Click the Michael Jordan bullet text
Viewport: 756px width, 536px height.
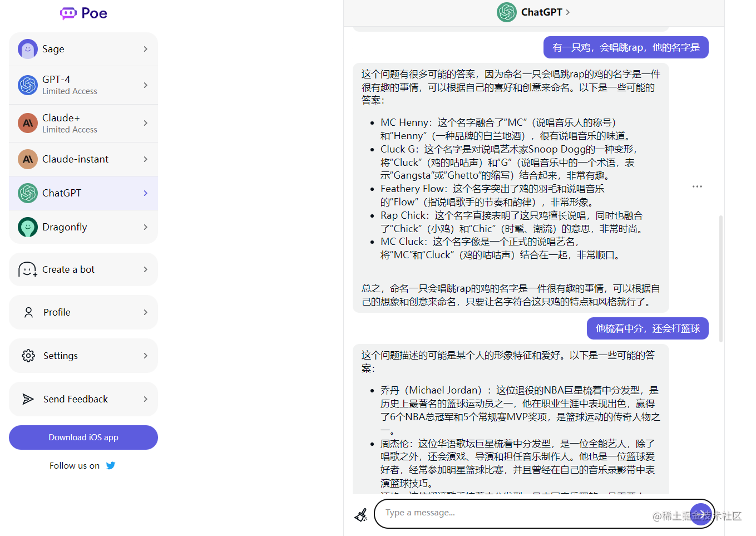pyautogui.click(x=520, y=410)
